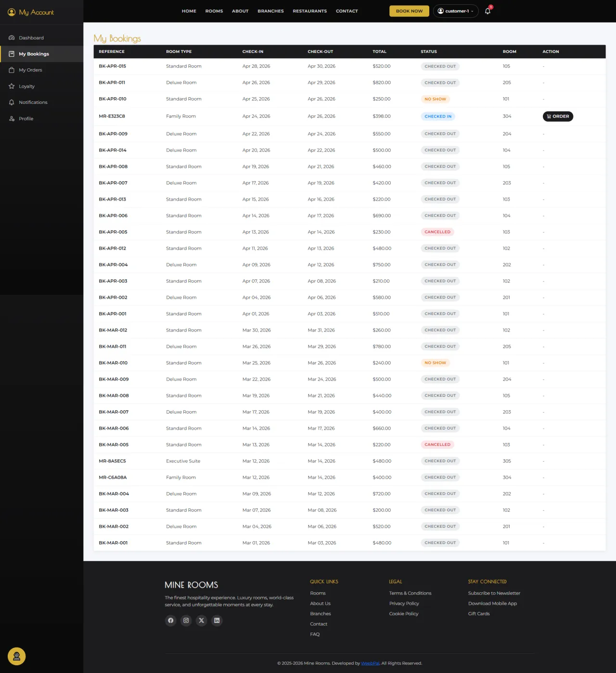This screenshot has height=673, width=616.
Task: Open the Contact nav item
Action: [347, 11]
